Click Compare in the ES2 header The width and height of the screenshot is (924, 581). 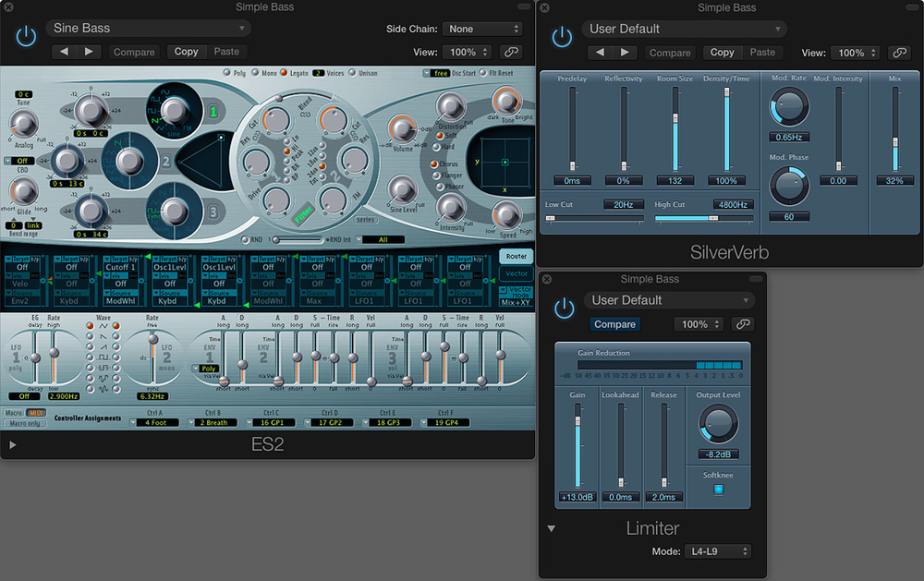click(x=134, y=52)
